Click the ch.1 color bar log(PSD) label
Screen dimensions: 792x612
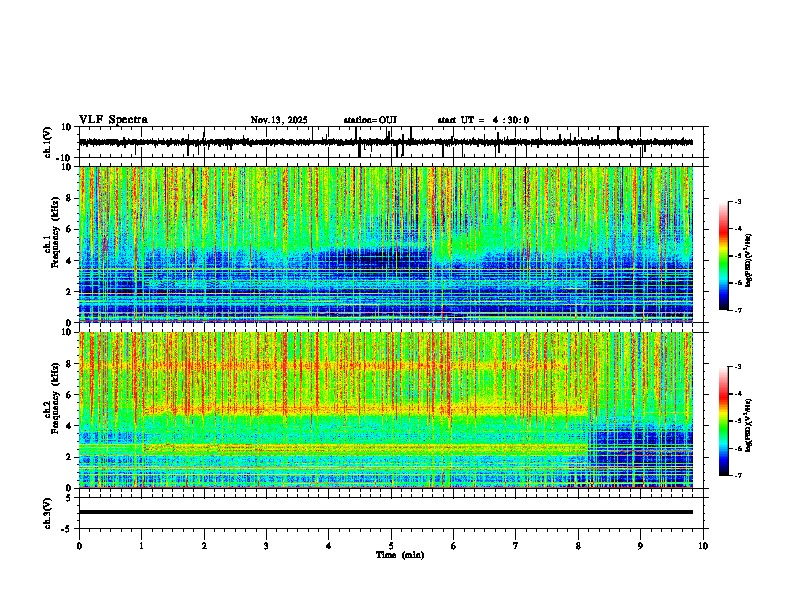[x=749, y=261]
